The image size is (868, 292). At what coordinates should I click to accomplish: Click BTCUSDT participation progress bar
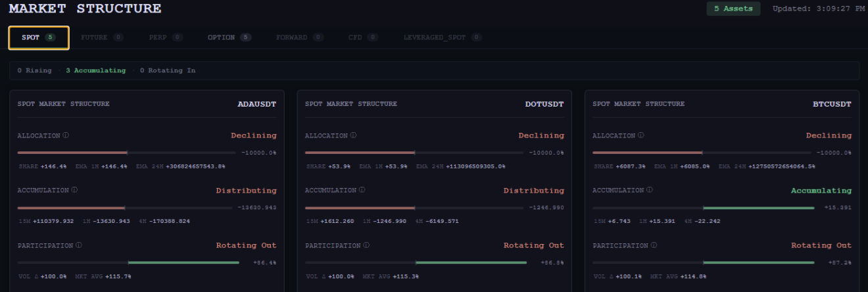(x=704, y=262)
